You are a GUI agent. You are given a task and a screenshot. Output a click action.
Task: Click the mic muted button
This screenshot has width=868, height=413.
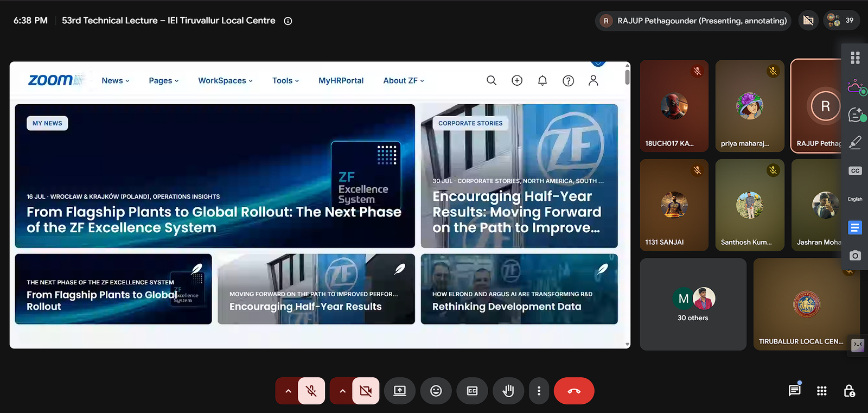pos(311,391)
